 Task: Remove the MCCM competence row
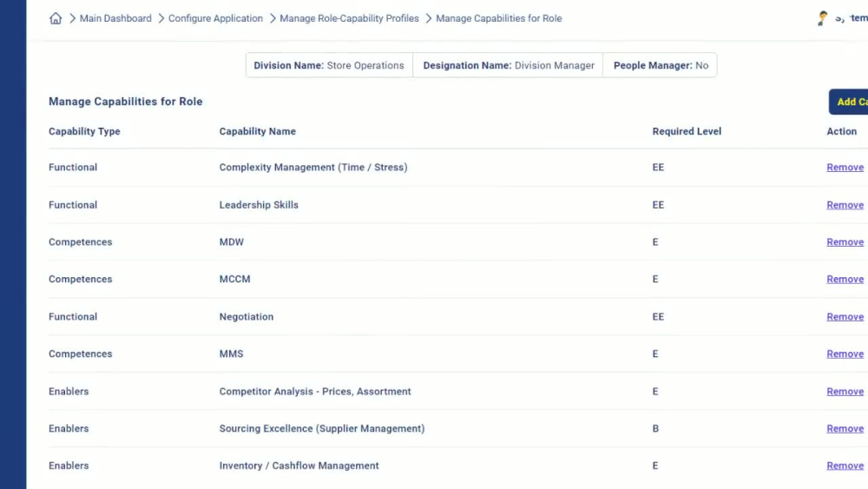click(845, 280)
